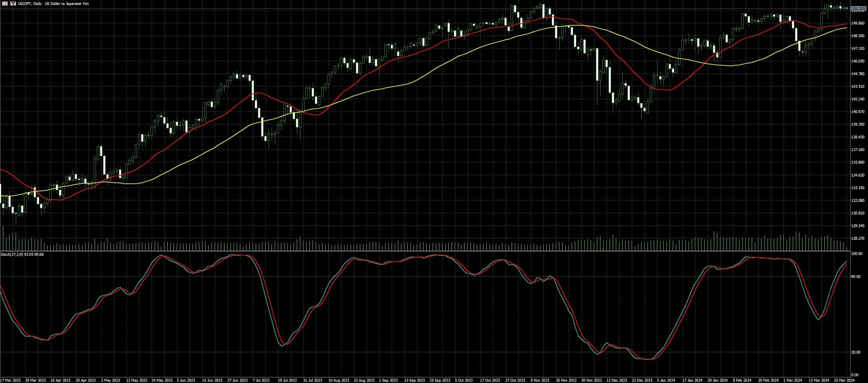The image size is (868, 383).
Task: Click the 17 Mar 2023 date label
Action: tap(10, 380)
